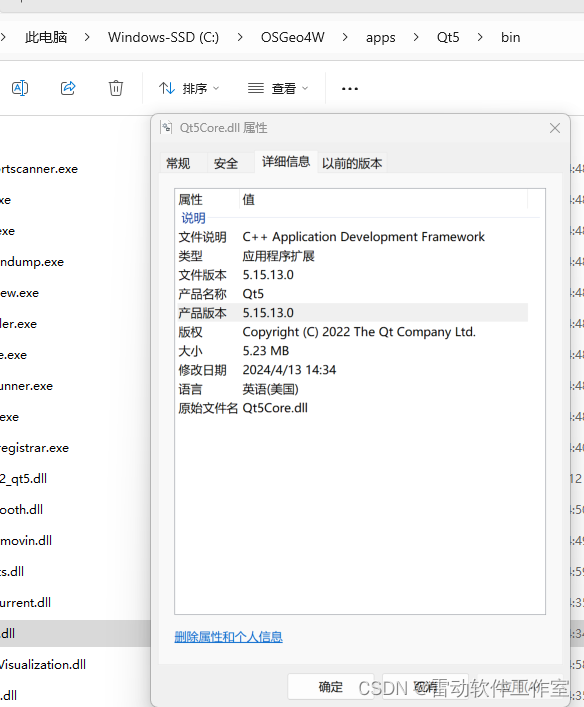Select the 修改日期 row

pos(352,370)
